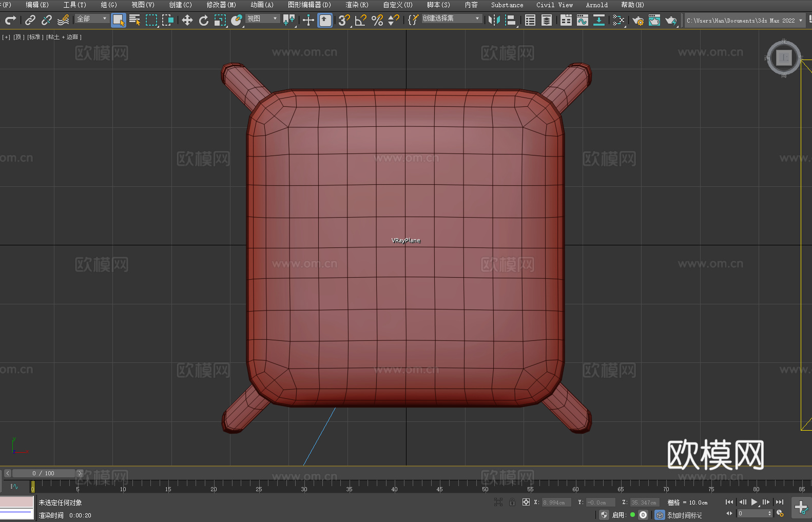
Task: Open the Substance menu
Action: coord(507,5)
